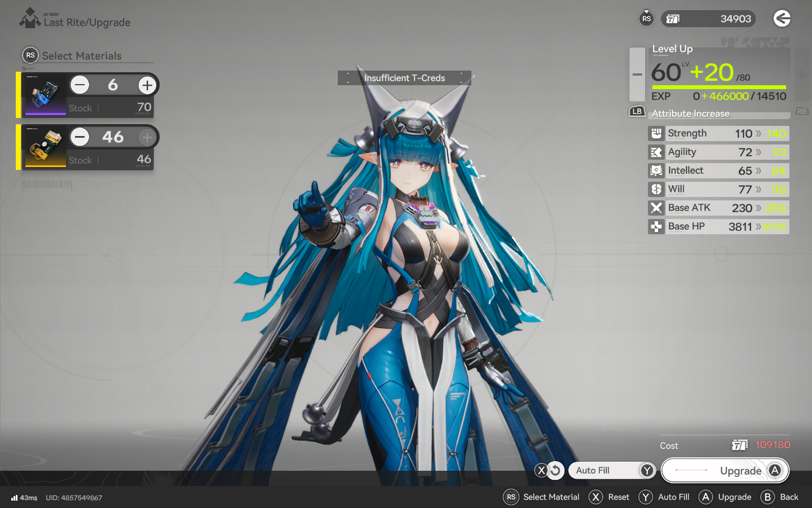Click the T-Creds currency icon in top balance
Image resolution: width=812 pixels, height=508 pixels.
(x=673, y=19)
